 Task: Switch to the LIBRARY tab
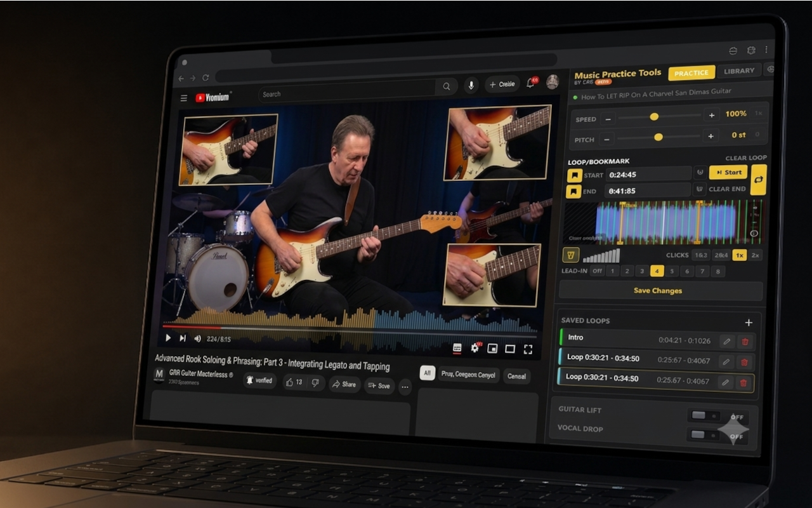[739, 71]
